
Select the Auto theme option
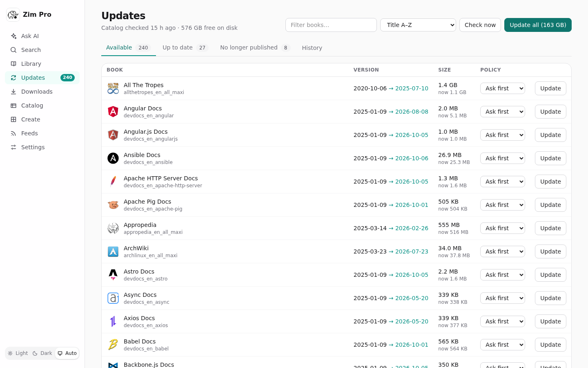point(67,353)
